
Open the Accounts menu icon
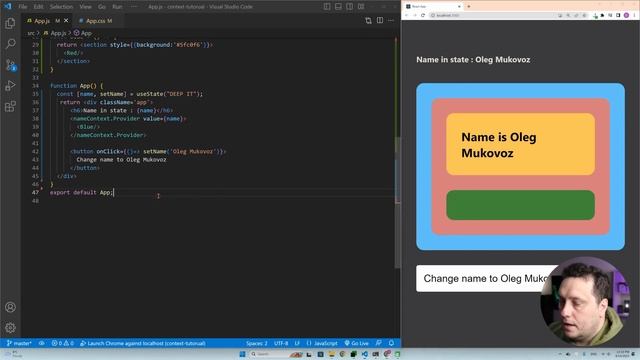(x=10, y=307)
